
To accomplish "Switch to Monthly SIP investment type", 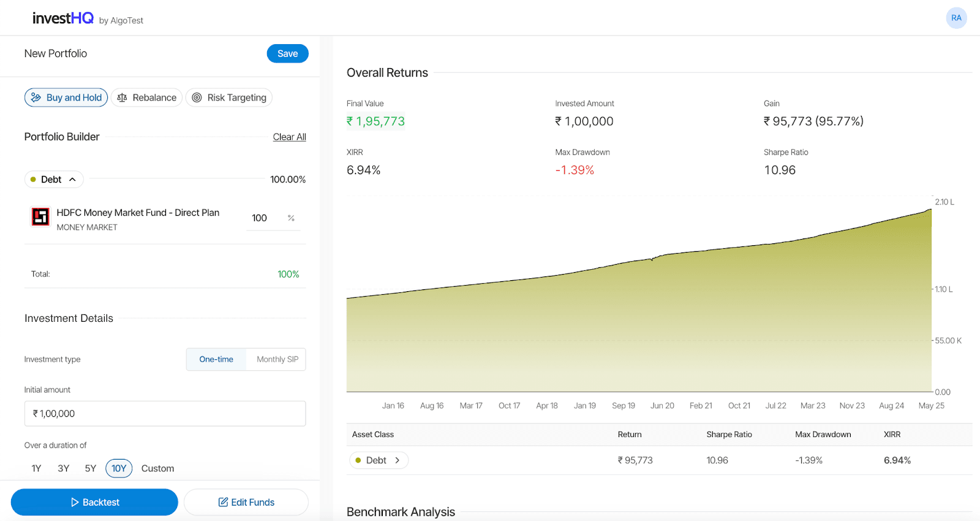I will [277, 359].
